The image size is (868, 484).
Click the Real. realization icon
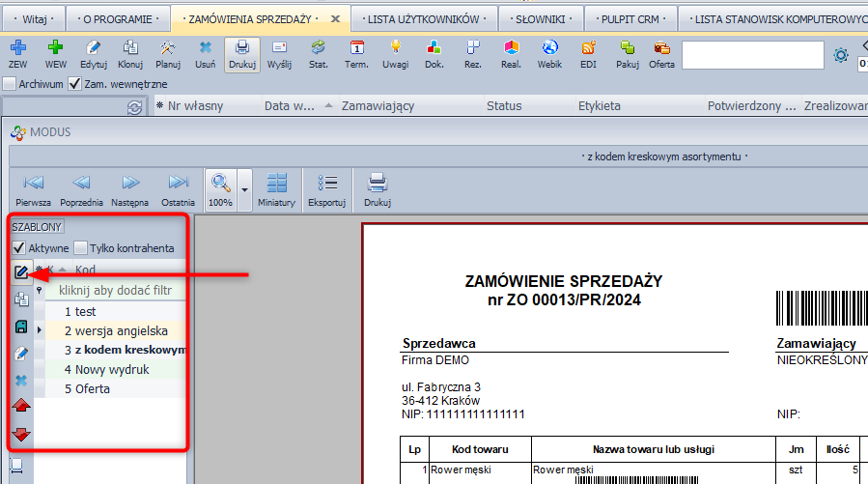point(511,48)
